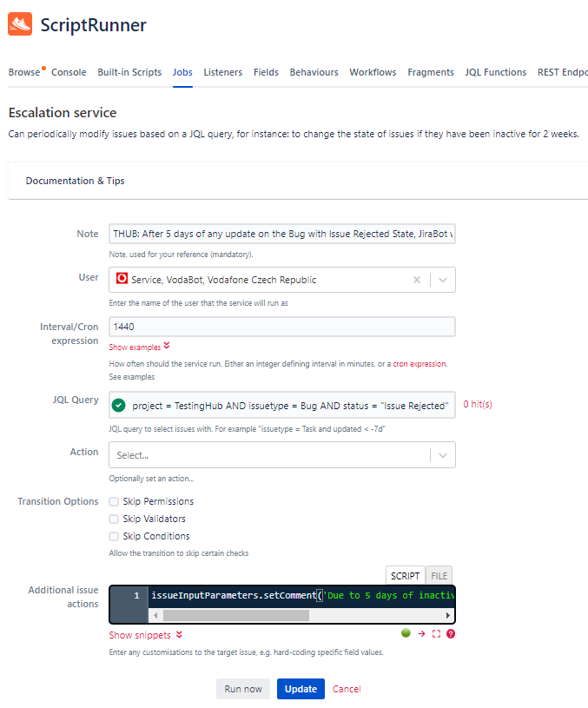588x708 pixels.
Task: Switch to the Workflows tab
Action: point(373,72)
